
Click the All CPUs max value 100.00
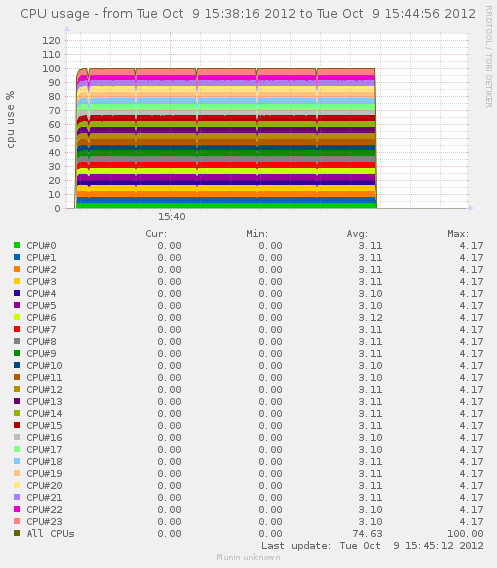[x=465, y=534]
